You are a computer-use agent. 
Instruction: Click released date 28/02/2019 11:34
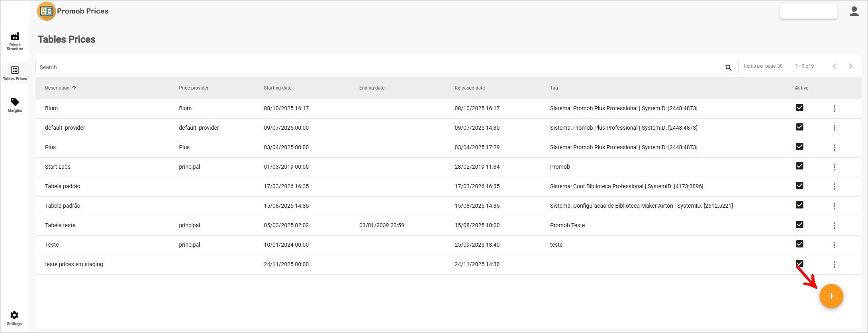pos(477,167)
